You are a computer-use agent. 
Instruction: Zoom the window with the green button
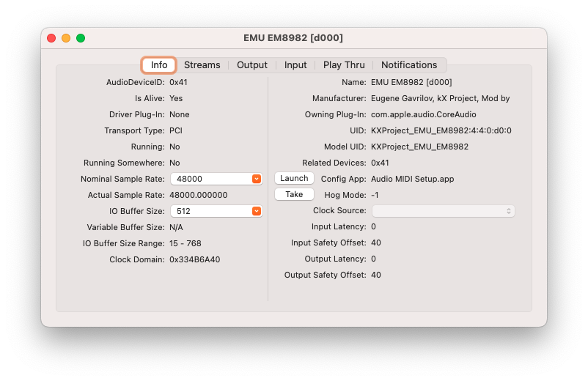point(81,38)
